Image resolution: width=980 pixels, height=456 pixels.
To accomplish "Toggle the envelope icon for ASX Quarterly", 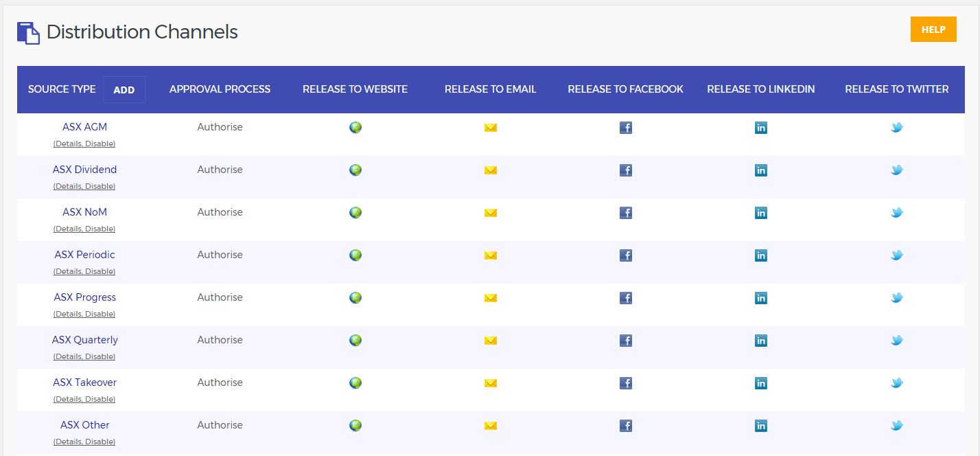I will coord(491,341).
